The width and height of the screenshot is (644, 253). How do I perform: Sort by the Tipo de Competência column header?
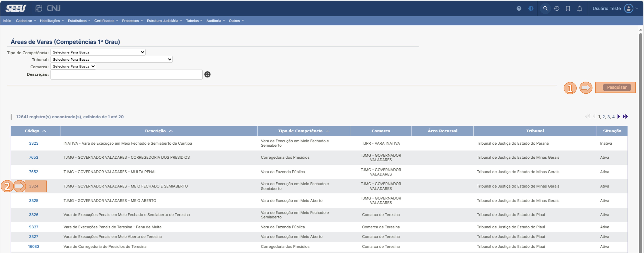click(304, 131)
